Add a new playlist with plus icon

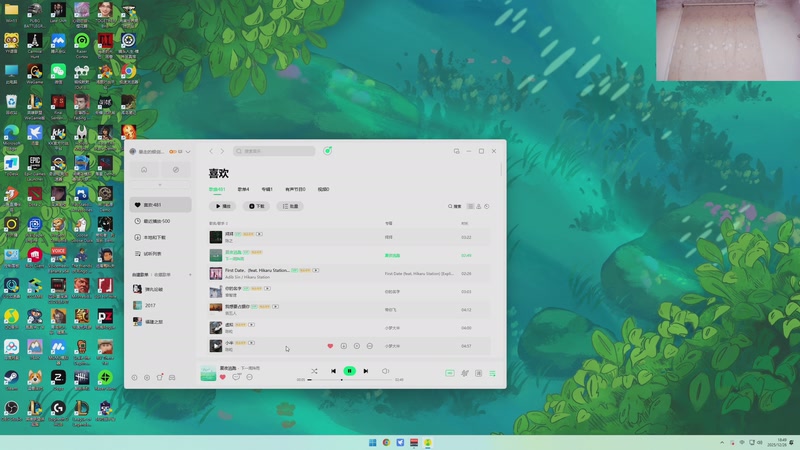pos(190,274)
